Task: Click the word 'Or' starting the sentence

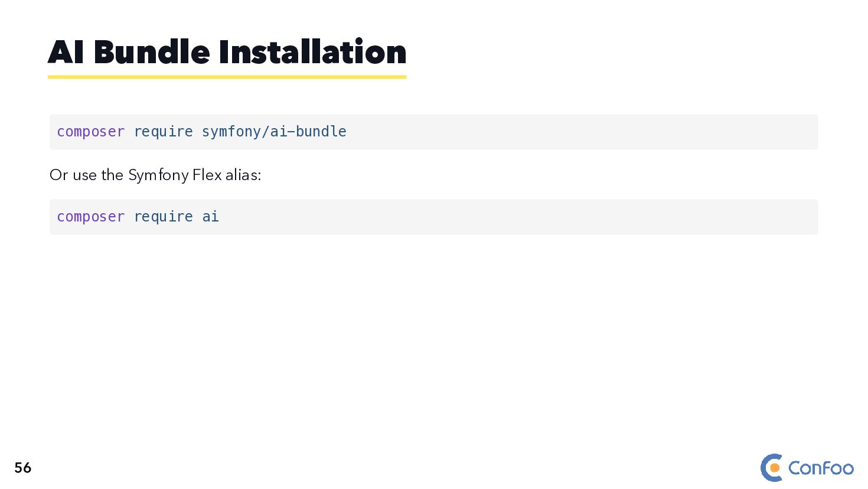Action: pos(58,175)
